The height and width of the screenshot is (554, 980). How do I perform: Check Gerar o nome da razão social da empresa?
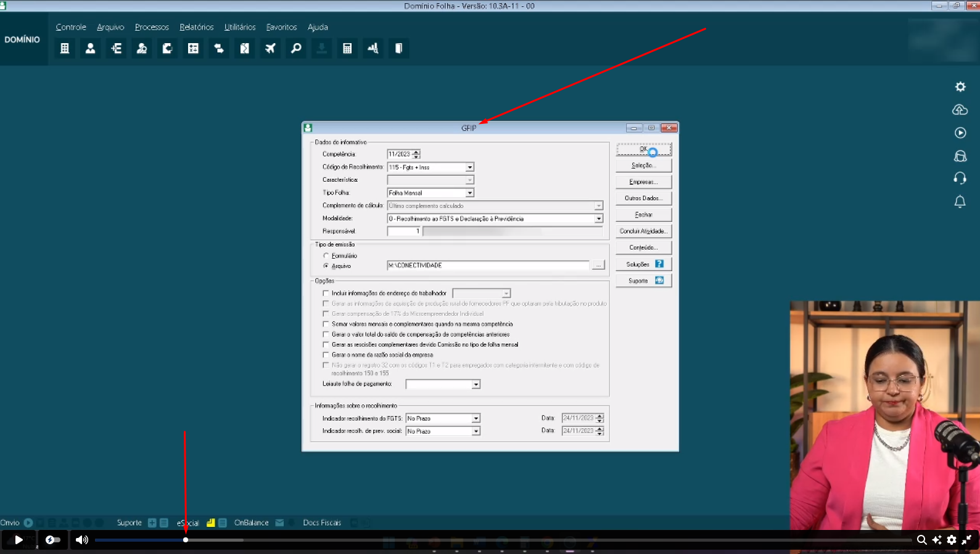pos(326,355)
